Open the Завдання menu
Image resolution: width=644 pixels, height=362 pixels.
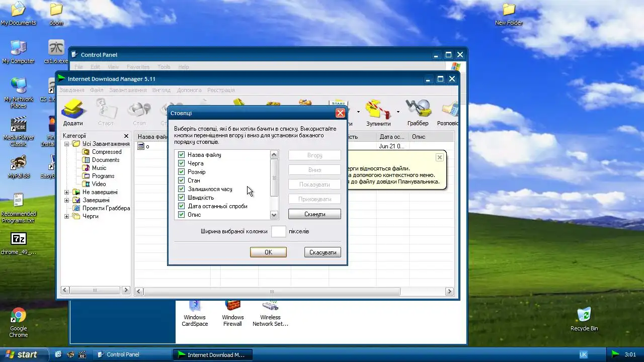72,90
